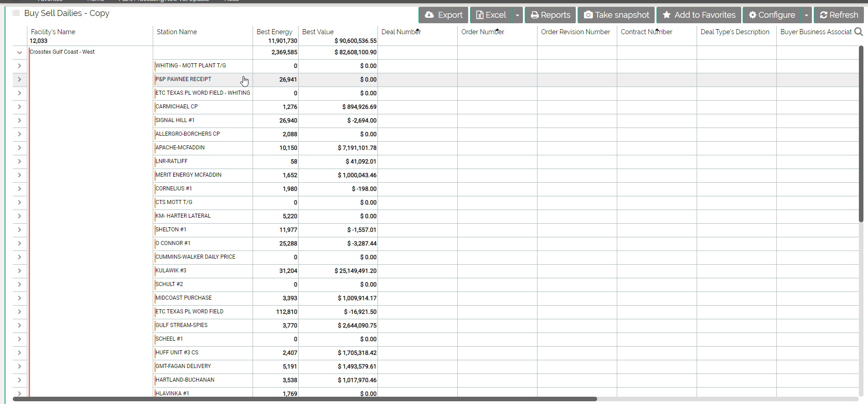Open the hamburger menu beside report title
Image resolution: width=868 pixels, height=404 pixels.
coord(16,13)
